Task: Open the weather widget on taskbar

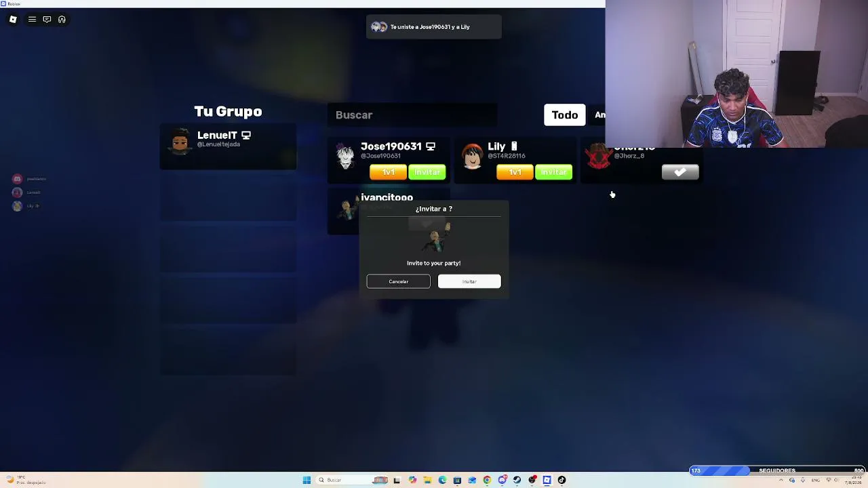Action: (26, 480)
